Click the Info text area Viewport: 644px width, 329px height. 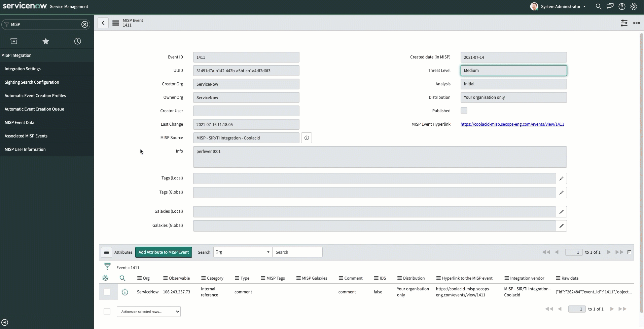pos(380,157)
